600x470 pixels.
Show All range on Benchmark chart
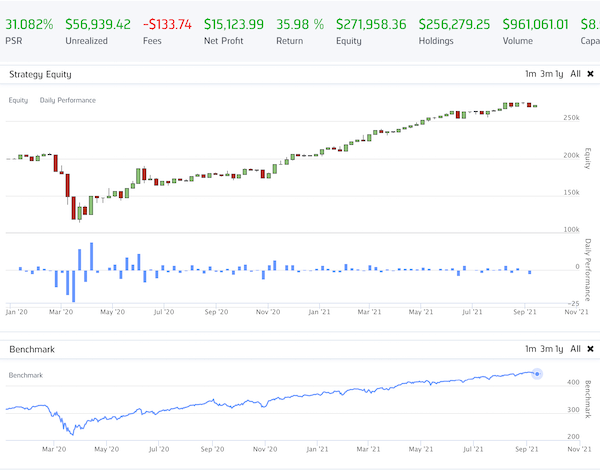coord(575,349)
